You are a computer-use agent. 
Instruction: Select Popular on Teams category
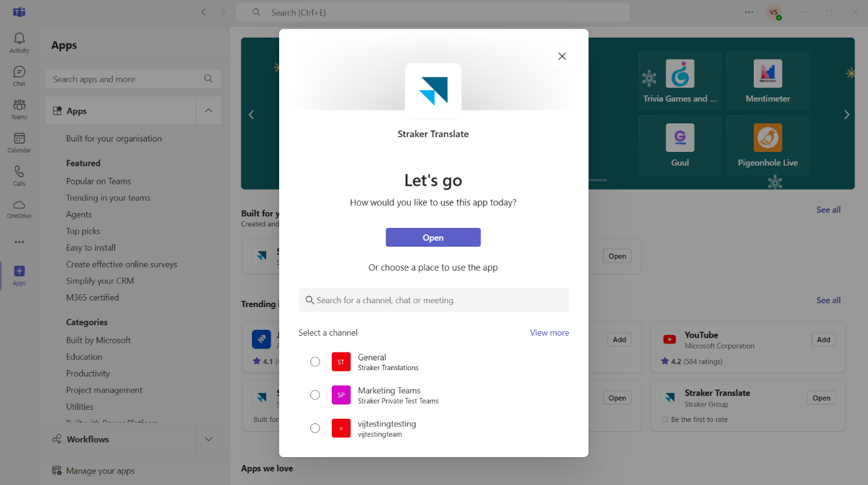[x=99, y=181]
